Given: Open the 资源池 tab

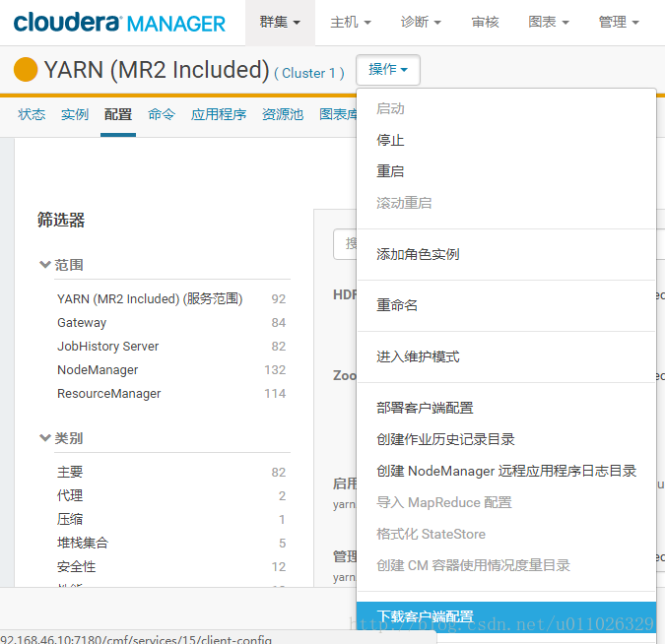Looking at the screenshot, I should click(283, 114).
